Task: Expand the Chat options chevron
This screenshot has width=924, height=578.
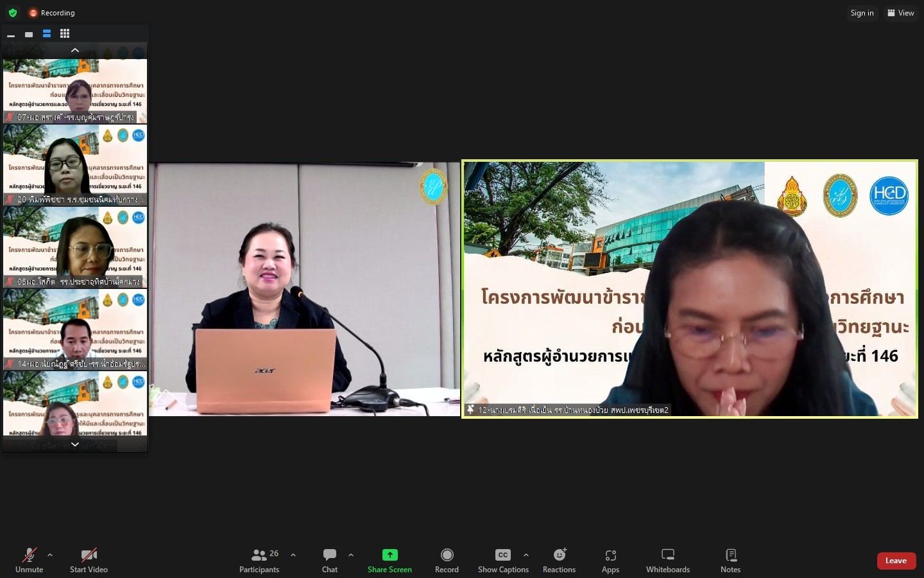Action: 351,555
